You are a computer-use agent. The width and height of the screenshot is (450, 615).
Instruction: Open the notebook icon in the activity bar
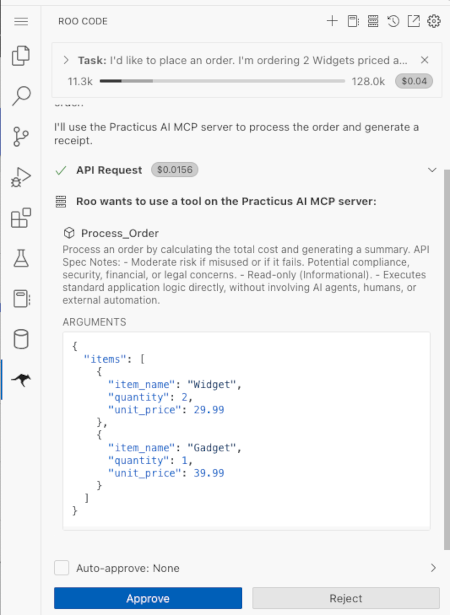pyautogui.click(x=21, y=298)
